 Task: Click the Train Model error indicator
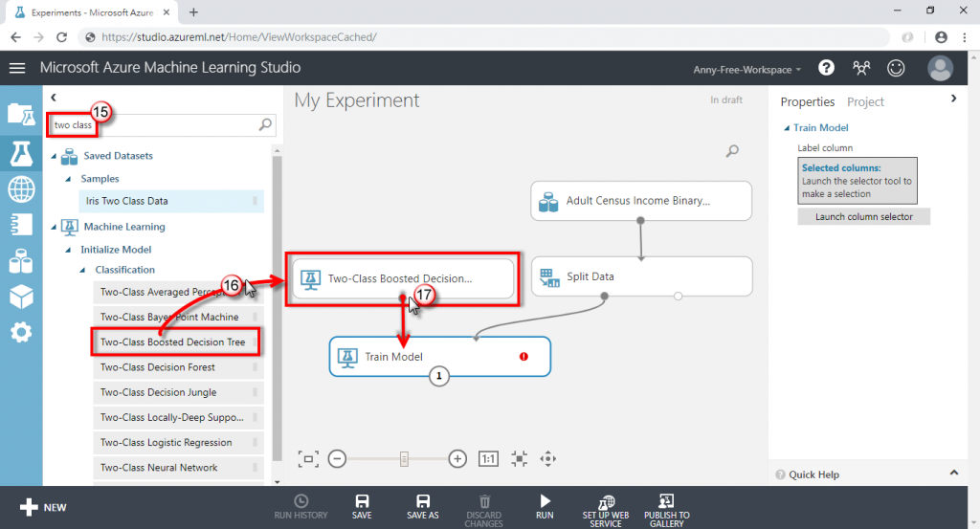pyautogui.click(x=523, y=357)
